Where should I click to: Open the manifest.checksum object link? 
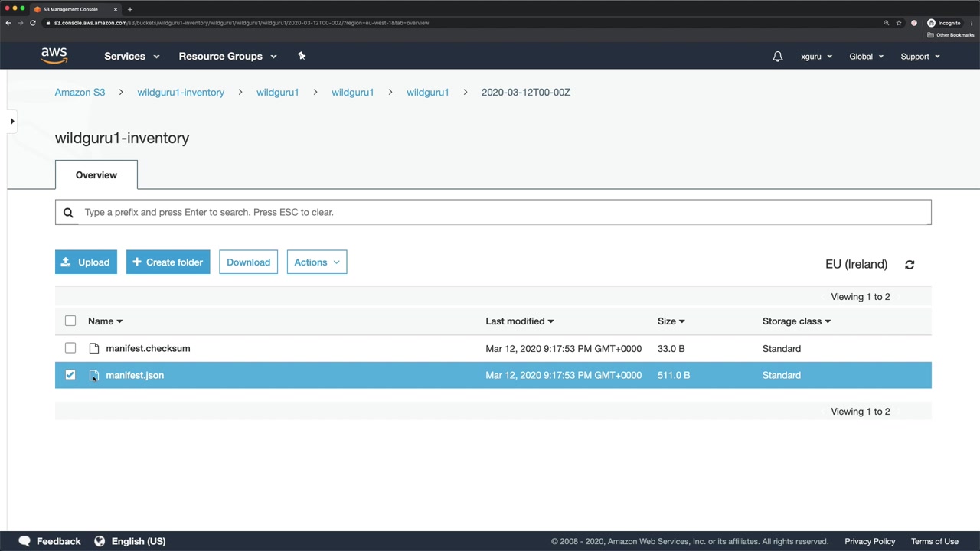[148, 348]
